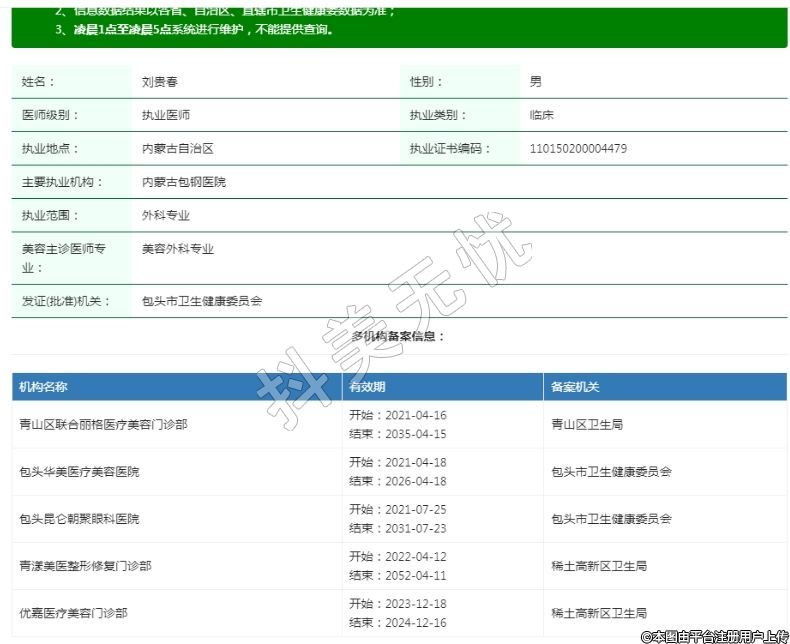Select the 青漾美医整形修复门诊部 entry

[85, 566]
